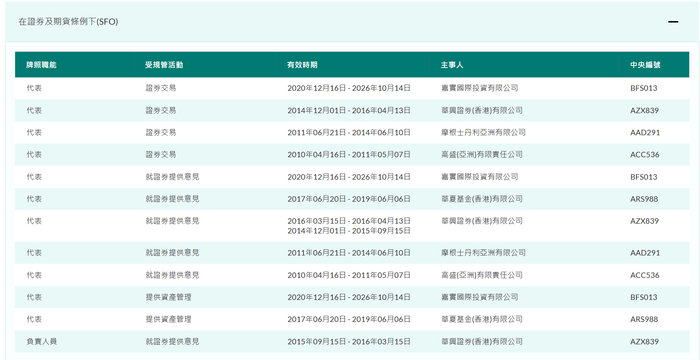Click the 有效時期 column header
700x360 pixels.
click(303, 65)
